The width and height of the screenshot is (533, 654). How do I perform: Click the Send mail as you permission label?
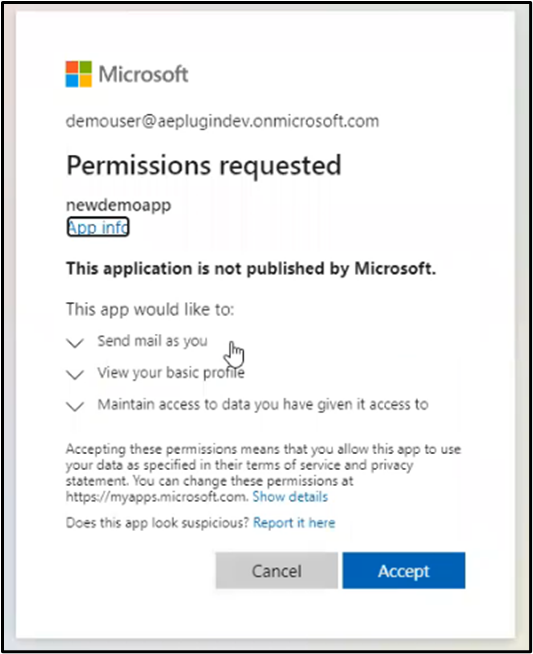point(152,341)
